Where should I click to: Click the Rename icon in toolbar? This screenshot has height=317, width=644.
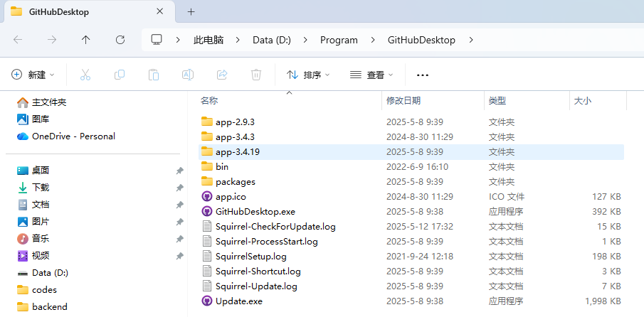[x=187, y=75]
